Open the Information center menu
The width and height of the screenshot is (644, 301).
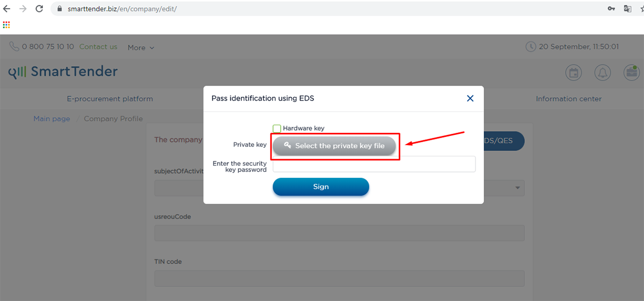[x=568, y=99]
